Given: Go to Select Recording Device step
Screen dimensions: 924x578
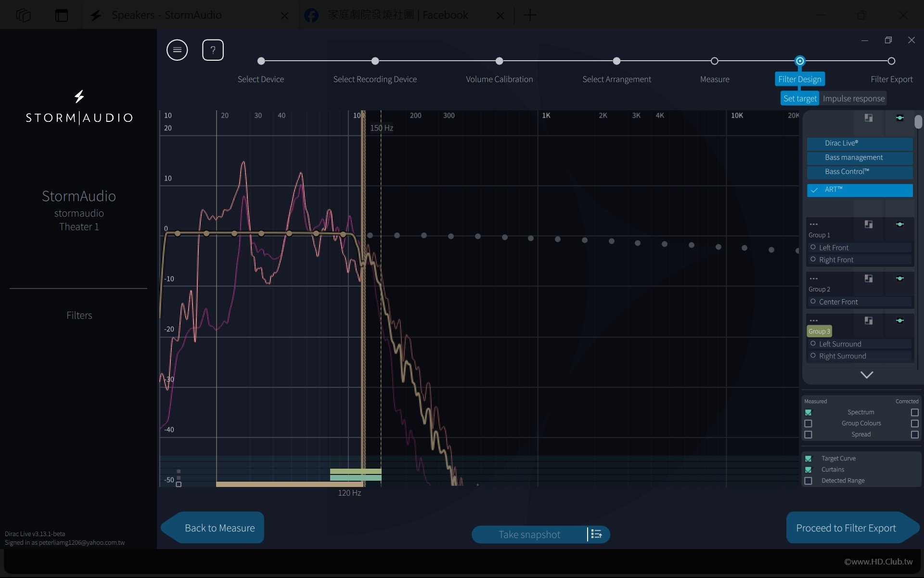Looking at the screenshot, I should (x=375, y=61).
